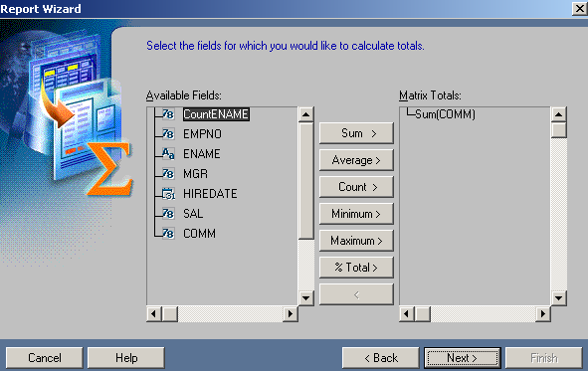Open the wizard Help button

point(126,358)
